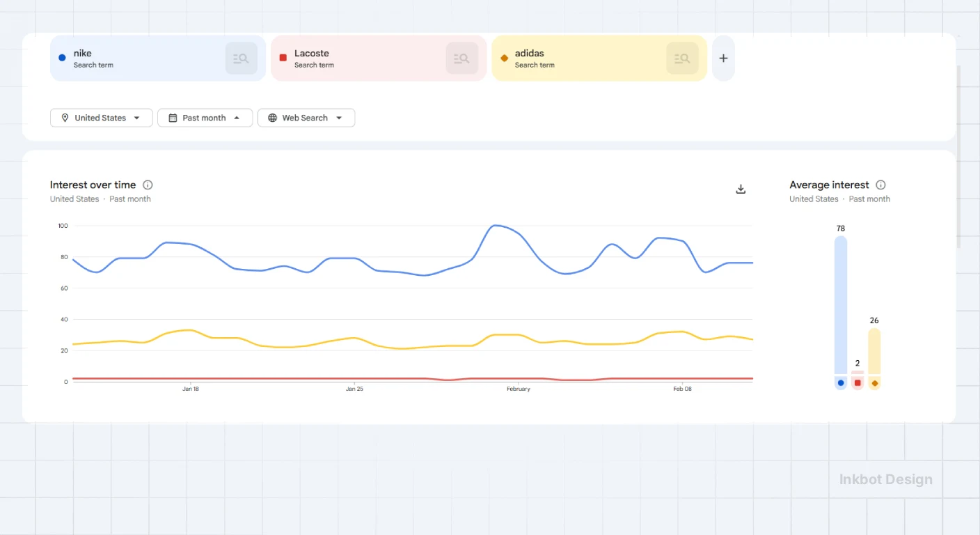The width and height of the screenshot is (980, 535).
Task: Select the nike search term chip
Action: point(158,59)
